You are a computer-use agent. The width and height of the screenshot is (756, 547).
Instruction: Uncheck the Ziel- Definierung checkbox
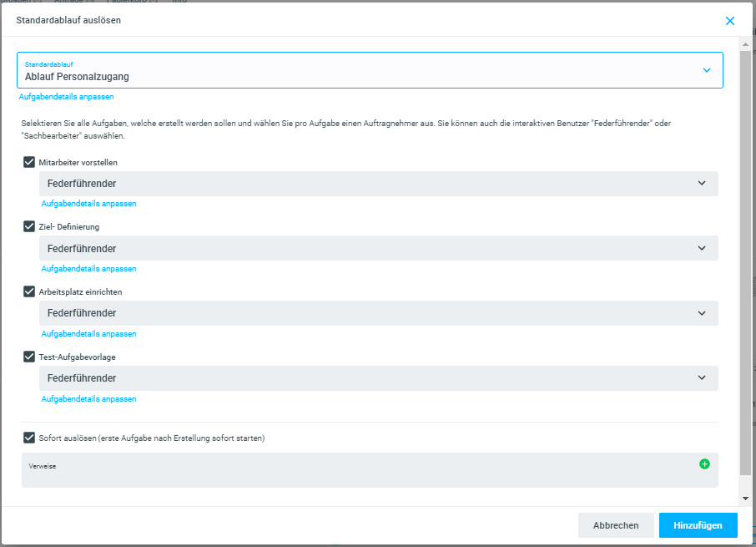point(29,226)
